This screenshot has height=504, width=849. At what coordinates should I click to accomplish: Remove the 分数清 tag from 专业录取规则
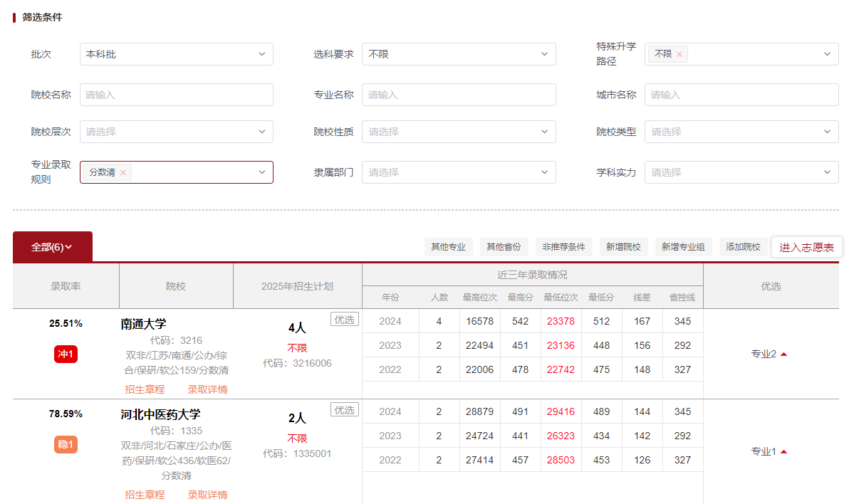coord(123,172)
